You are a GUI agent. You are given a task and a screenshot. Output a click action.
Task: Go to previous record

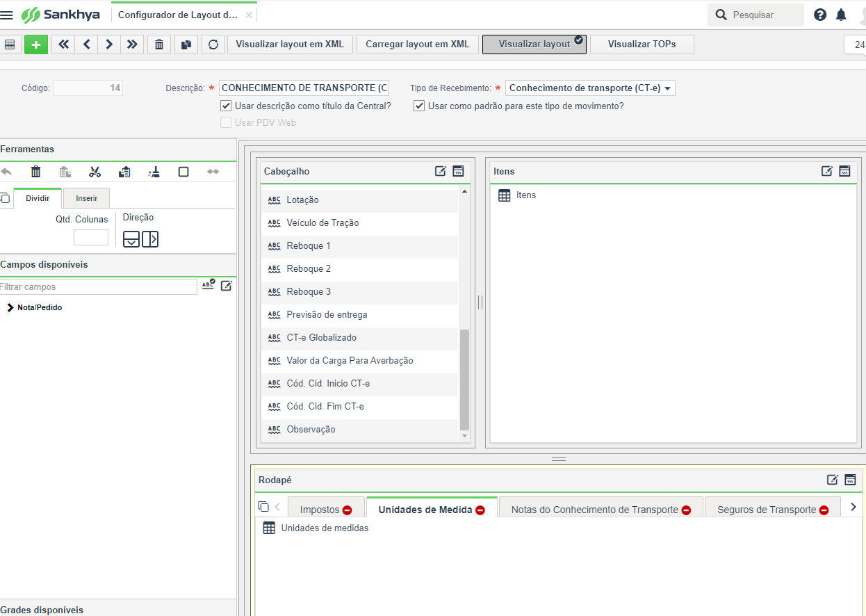pyautogui.click(x=86, y=44)
